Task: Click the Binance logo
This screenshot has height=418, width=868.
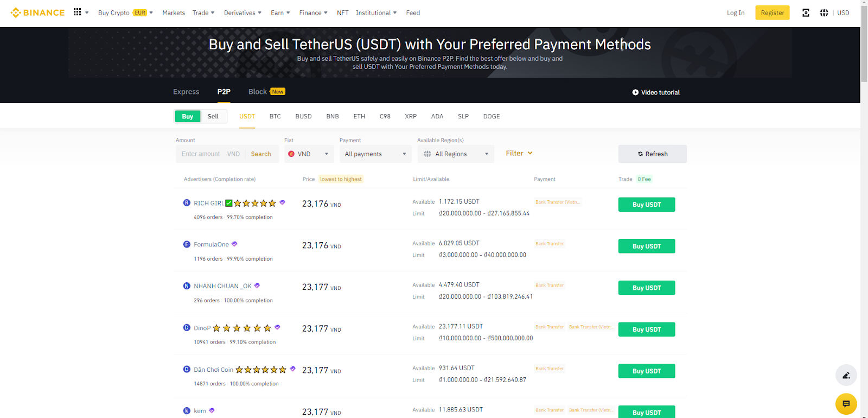Action: 37,12
